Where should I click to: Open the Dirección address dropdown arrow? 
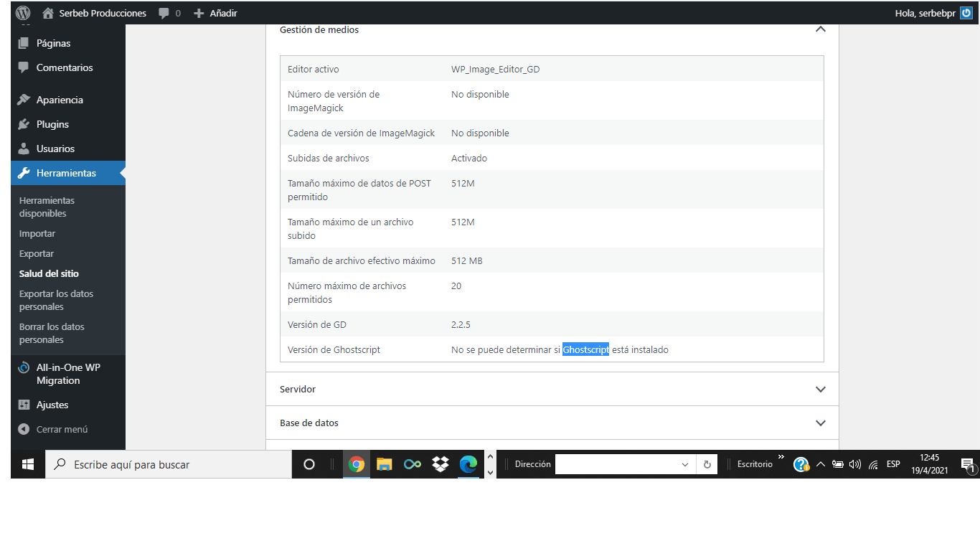pos(685,465)
